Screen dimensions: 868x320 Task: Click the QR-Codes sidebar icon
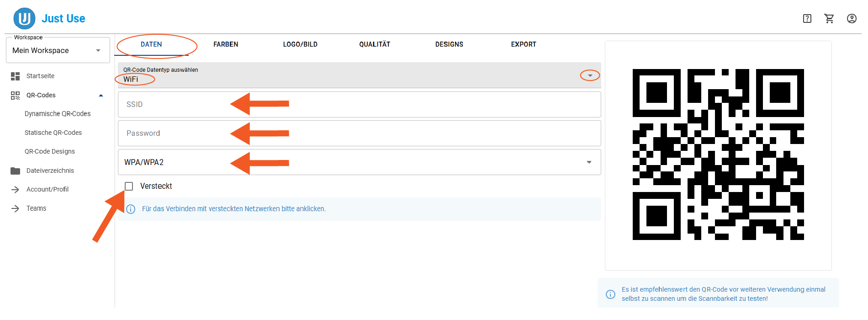click(x=15, y=95)
